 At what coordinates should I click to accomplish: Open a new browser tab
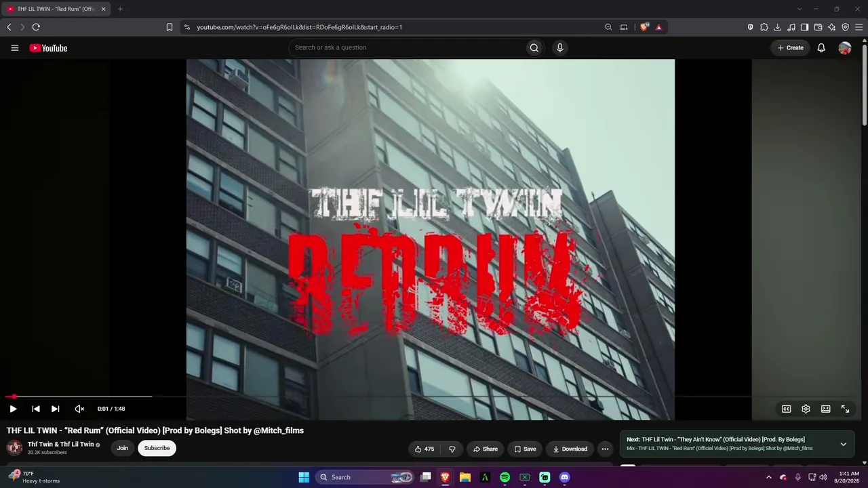(120, 9)
